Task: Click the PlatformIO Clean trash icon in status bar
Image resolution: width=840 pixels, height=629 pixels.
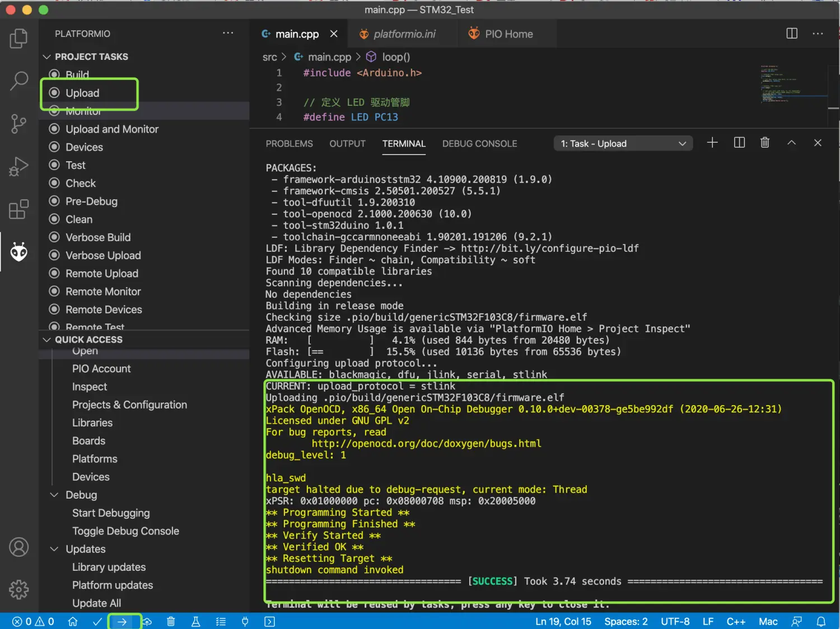Action: [171, 621]
